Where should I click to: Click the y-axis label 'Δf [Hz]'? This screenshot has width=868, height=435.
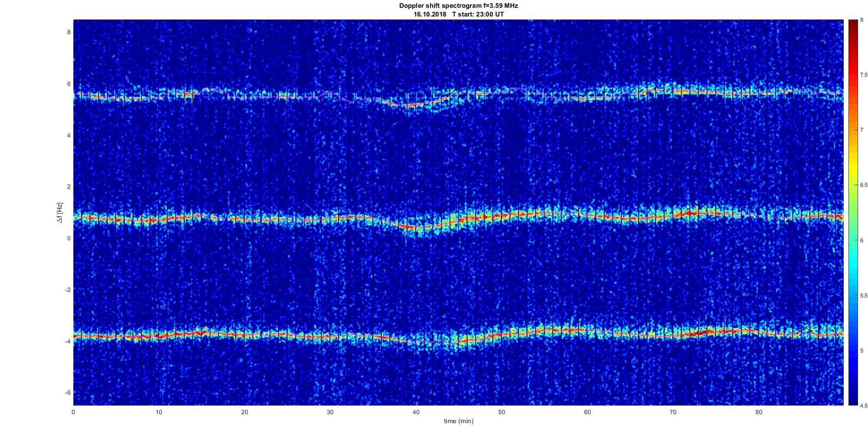(60, 213)
